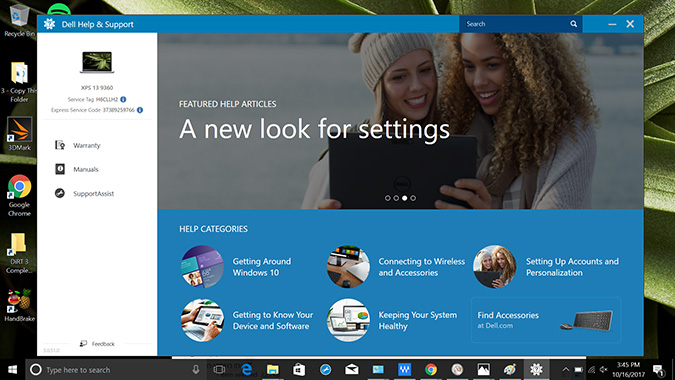Screen dimensions: 675x380
Task: Click the Cortana microphone icon
Action: coord(196,369)
